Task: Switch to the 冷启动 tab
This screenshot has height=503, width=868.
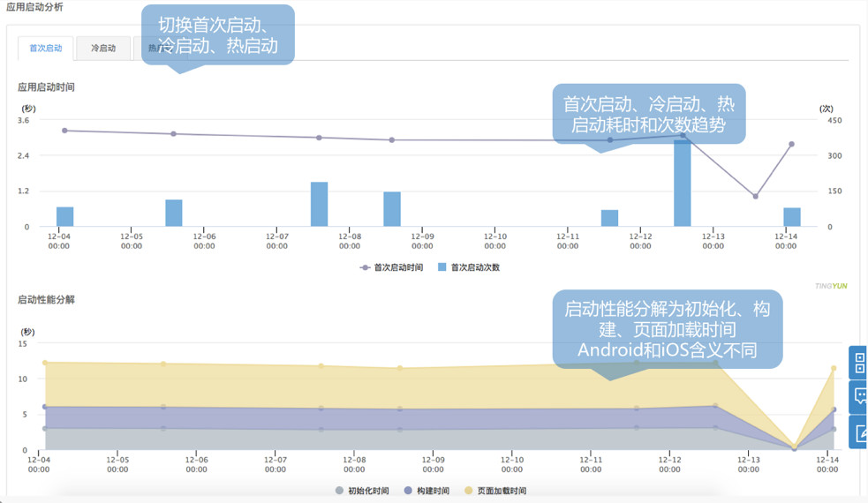Action: (x=102, y=48)
